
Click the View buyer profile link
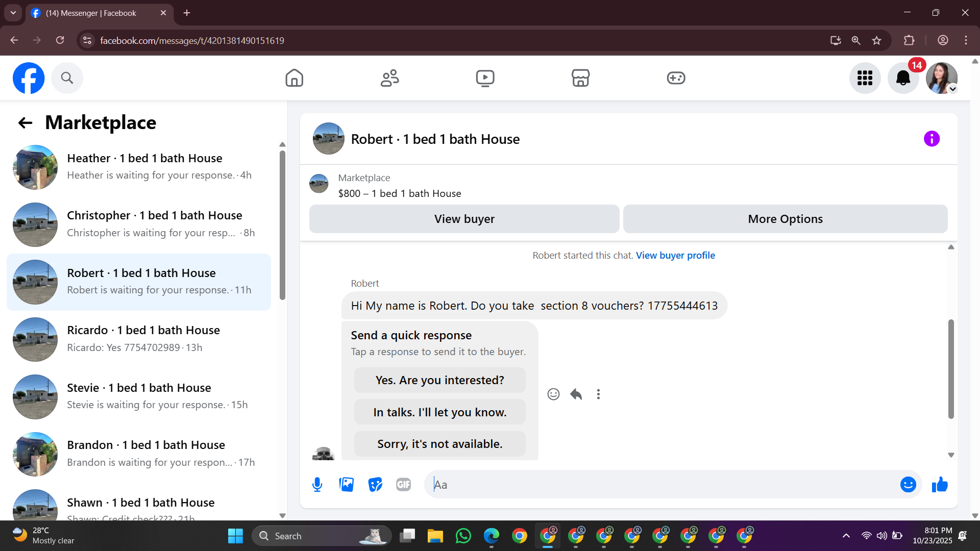(x=675, y=256)
